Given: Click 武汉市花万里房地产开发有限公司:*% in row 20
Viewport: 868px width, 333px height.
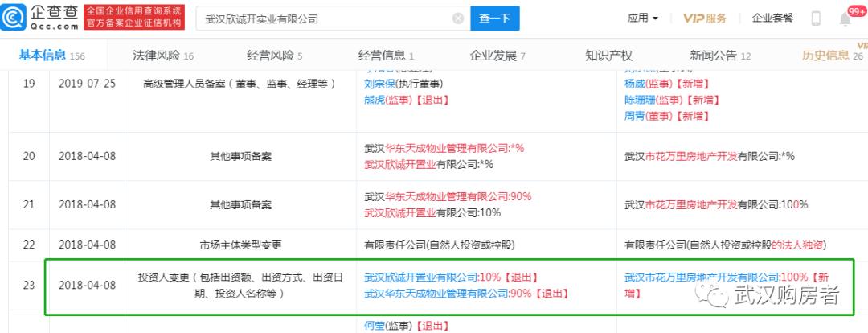Looking at the screenshot, I should point(710,156).
